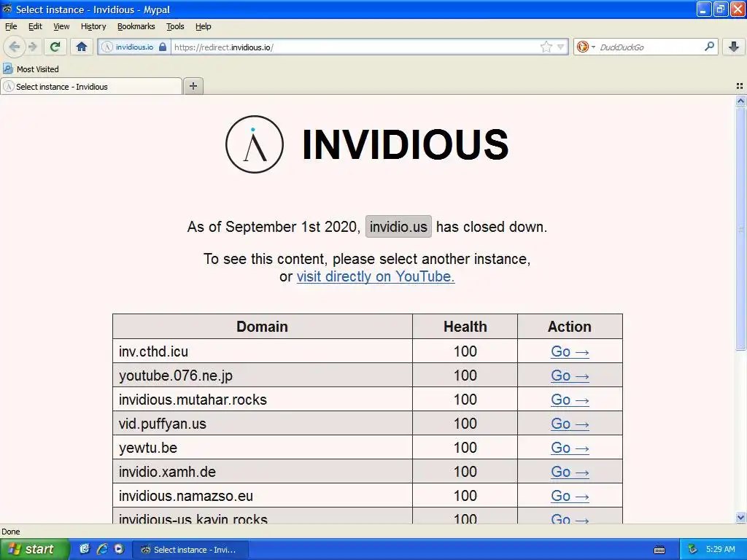The image size is (747, 560).
Task: Open the Windows Start menu
Action: (34, 549)
